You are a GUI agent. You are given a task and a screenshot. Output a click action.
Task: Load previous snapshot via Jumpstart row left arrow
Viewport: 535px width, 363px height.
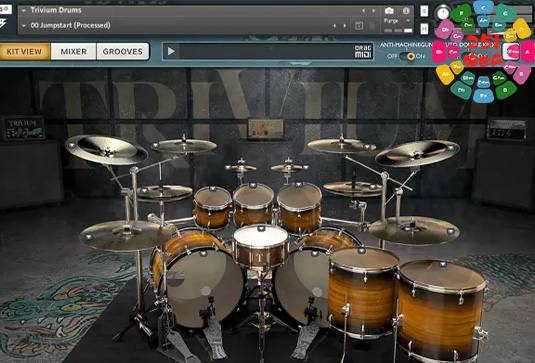pyautogui.click(x=334, y=26)
